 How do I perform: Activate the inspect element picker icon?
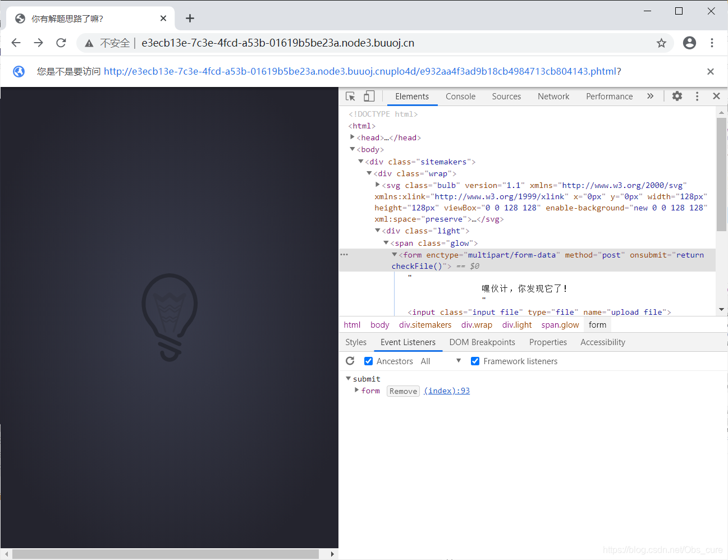[350, 97]
